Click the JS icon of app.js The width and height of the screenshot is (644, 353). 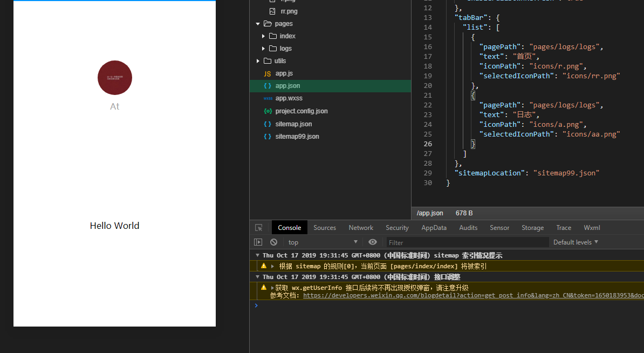coord(268,73)
